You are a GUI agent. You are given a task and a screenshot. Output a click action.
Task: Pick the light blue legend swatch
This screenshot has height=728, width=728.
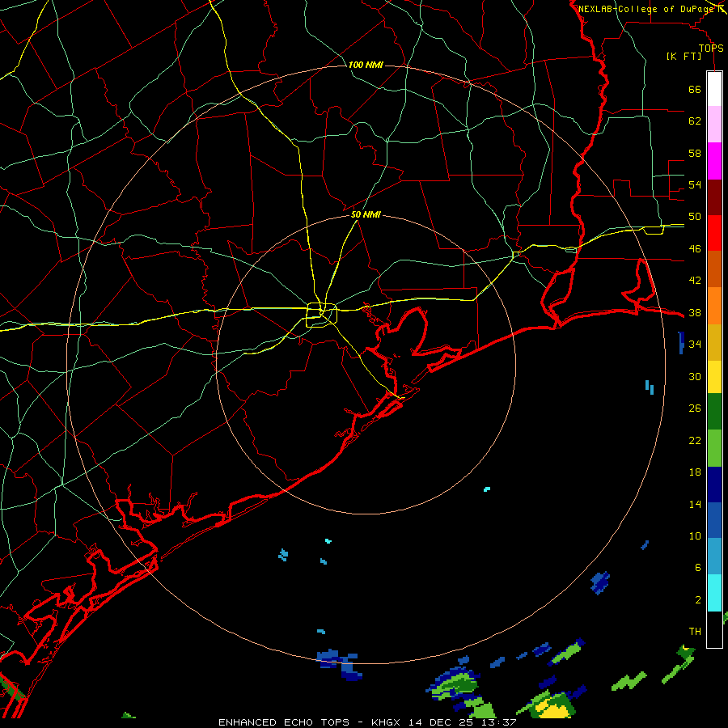pos(714,557)
